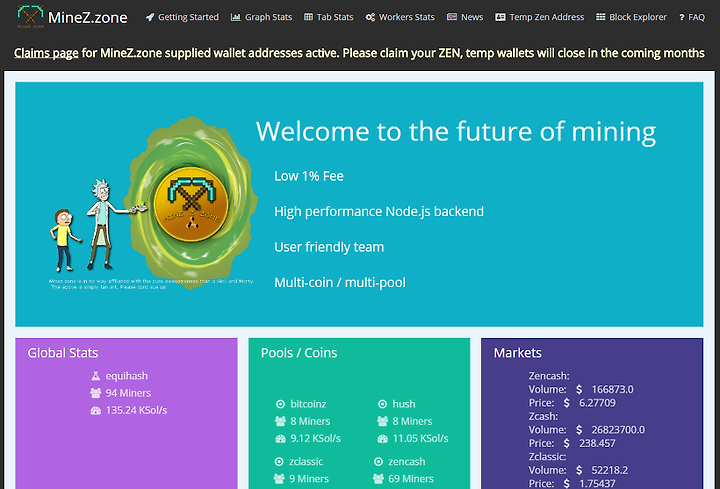This screenshot has width=720, height=489.
Task: Open the Tab Stats page
Action: [335, 17]
